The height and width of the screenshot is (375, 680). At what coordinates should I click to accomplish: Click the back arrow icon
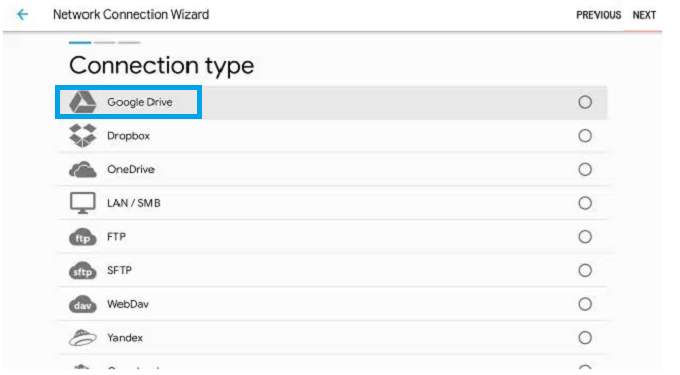(x=22, y=15)
